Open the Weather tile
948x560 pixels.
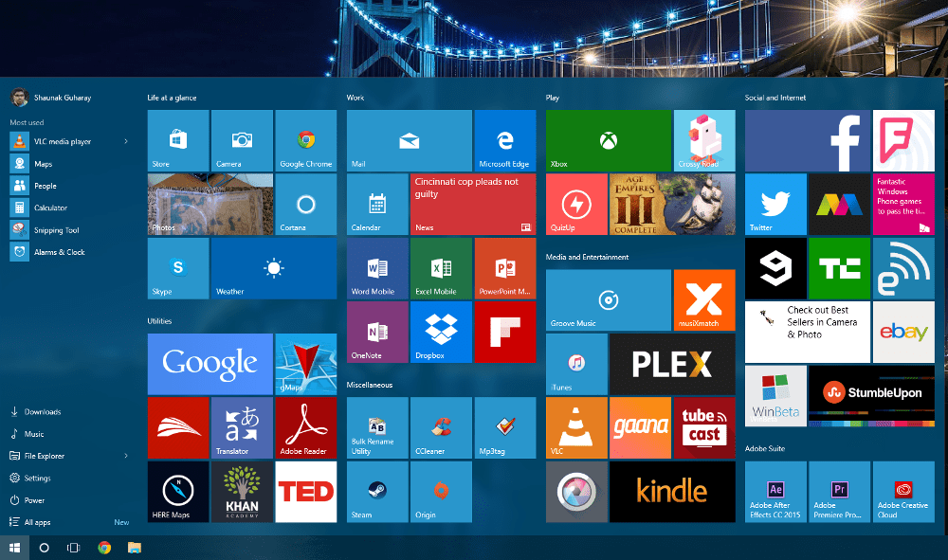pyautogui.click(x=274, y=268)
